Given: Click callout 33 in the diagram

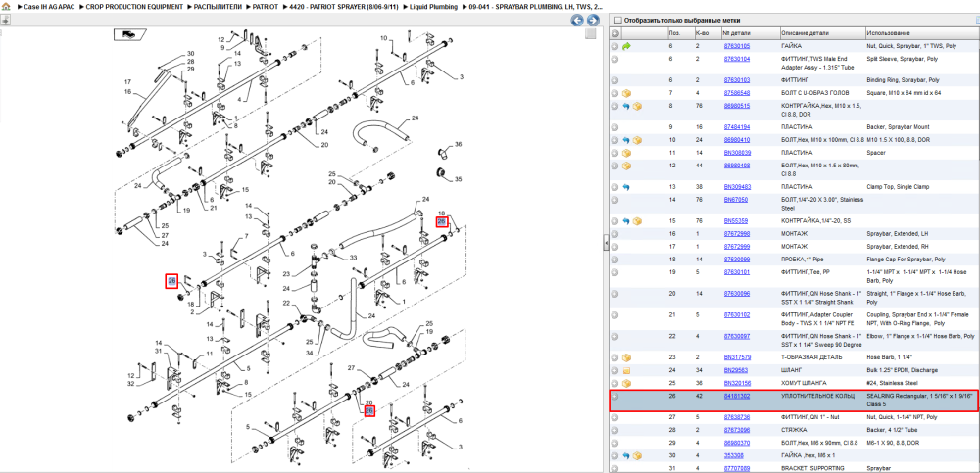Looking at the screenshot, I should (x=353, y=258).
